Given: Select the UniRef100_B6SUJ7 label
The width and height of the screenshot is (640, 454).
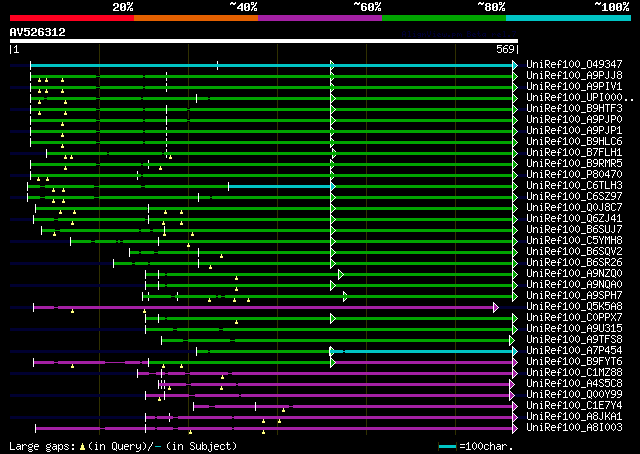Looking at the screenshot, I should (x=574, y=230).
